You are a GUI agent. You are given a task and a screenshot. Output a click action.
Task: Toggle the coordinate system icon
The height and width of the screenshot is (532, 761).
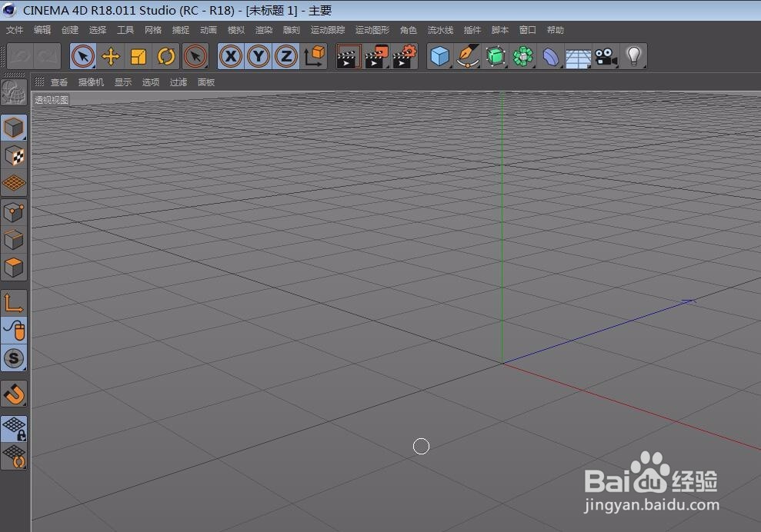(x=314, y=56)
